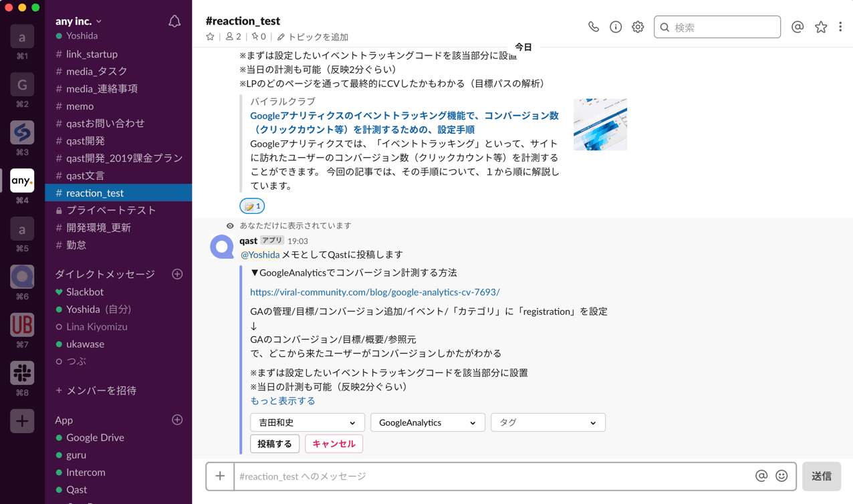Switch to the Slack logo workspace

point(22,373)
